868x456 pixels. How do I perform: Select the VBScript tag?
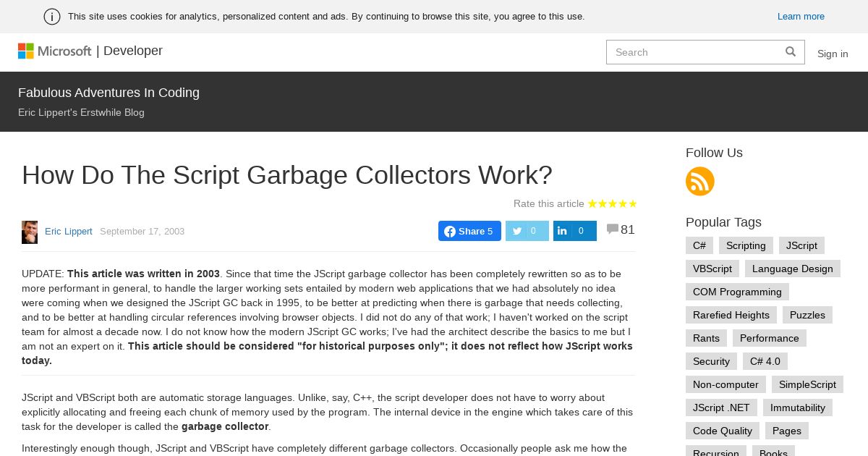[712, 269]
